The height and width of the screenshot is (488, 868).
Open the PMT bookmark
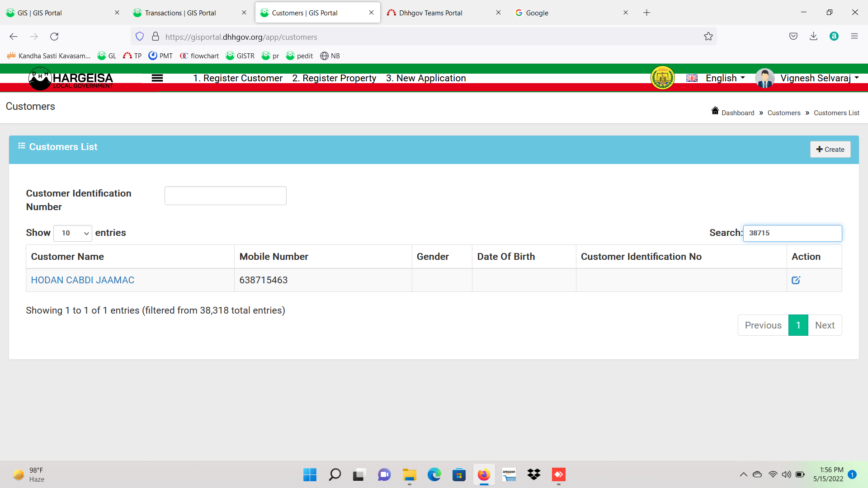pyautogui.click(x=160, y=56)
